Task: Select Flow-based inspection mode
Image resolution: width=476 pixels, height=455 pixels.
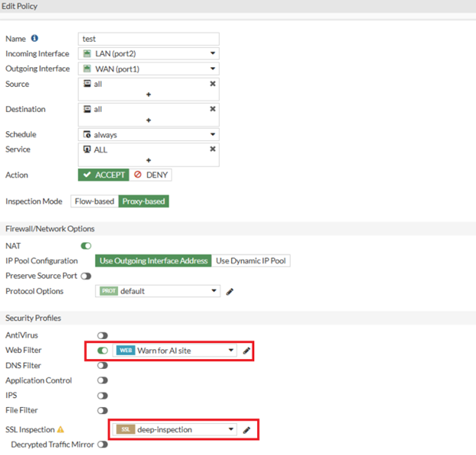Action: (x=95, y=201)
